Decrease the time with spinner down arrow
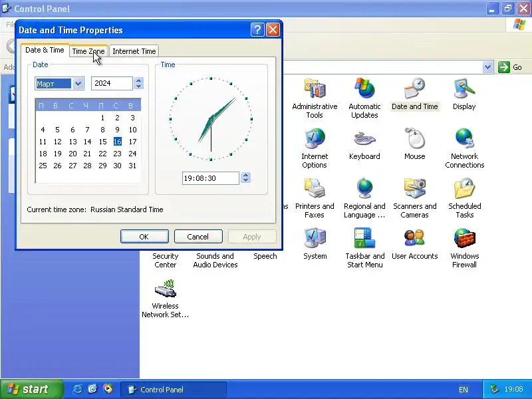Viewport: 532px width, 399px height. 245,180
